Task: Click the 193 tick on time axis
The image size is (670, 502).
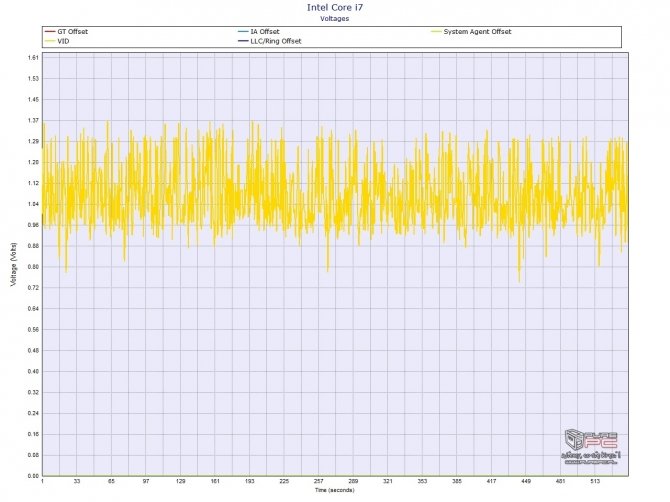Action: click(250, 481)
